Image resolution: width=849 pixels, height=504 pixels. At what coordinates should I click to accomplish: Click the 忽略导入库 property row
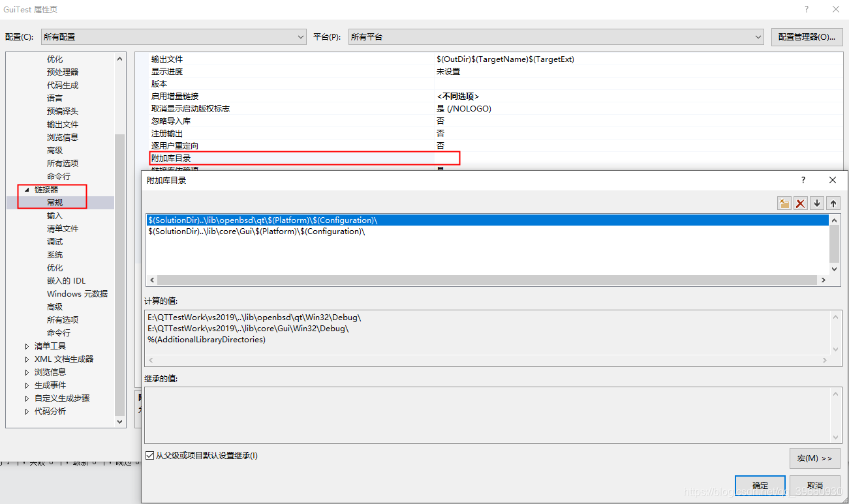coord(496,121)
